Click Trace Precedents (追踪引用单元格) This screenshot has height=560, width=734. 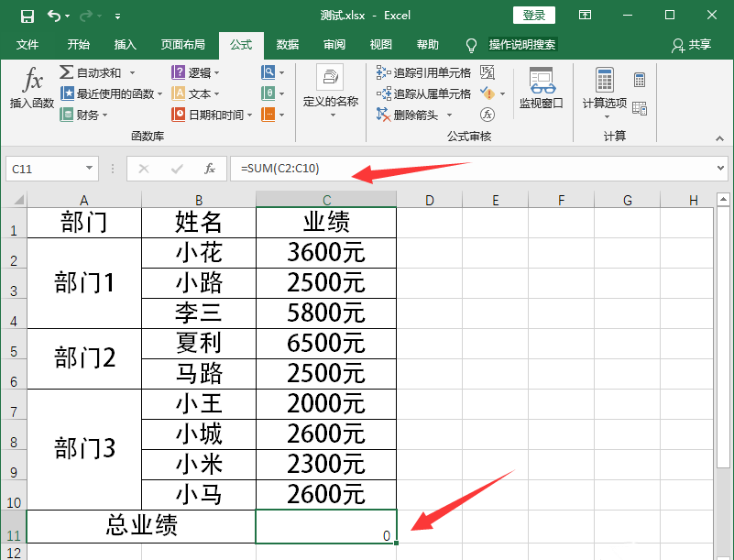pos(423,72)
